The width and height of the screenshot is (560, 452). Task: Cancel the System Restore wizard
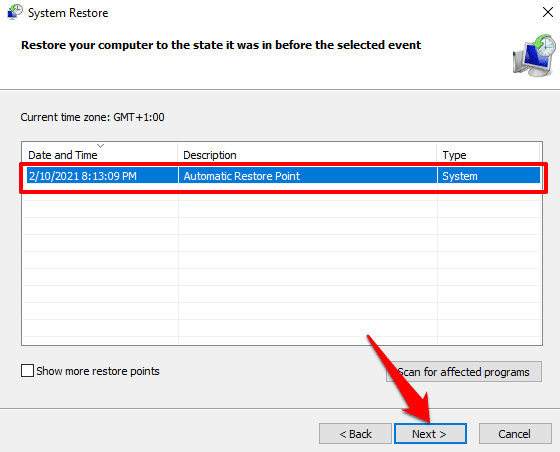[515, 434]
